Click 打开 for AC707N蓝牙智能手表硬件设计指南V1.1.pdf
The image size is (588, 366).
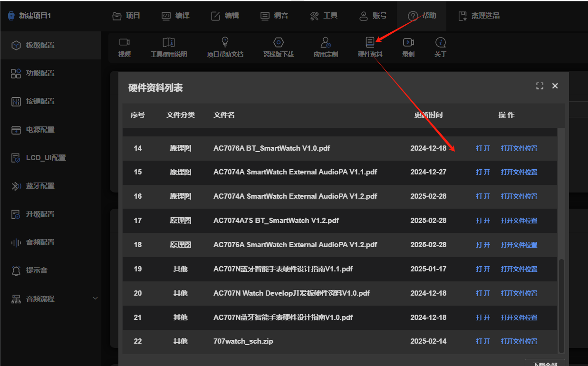tap(483, 269)
